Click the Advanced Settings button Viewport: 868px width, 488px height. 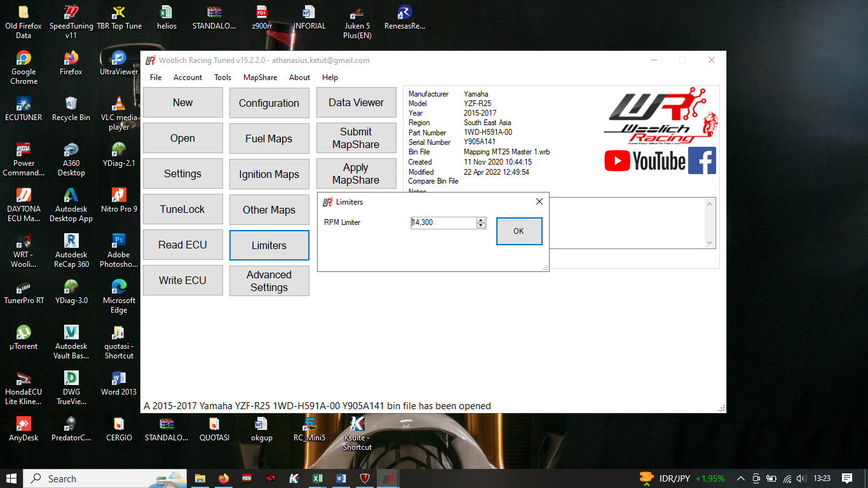(269, 281)
